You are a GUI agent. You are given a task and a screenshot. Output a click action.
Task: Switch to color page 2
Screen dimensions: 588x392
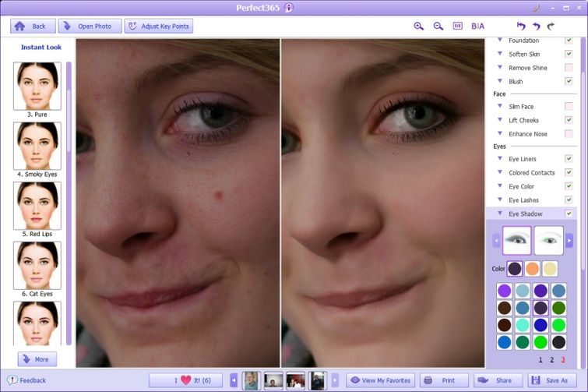click(552, 359)
